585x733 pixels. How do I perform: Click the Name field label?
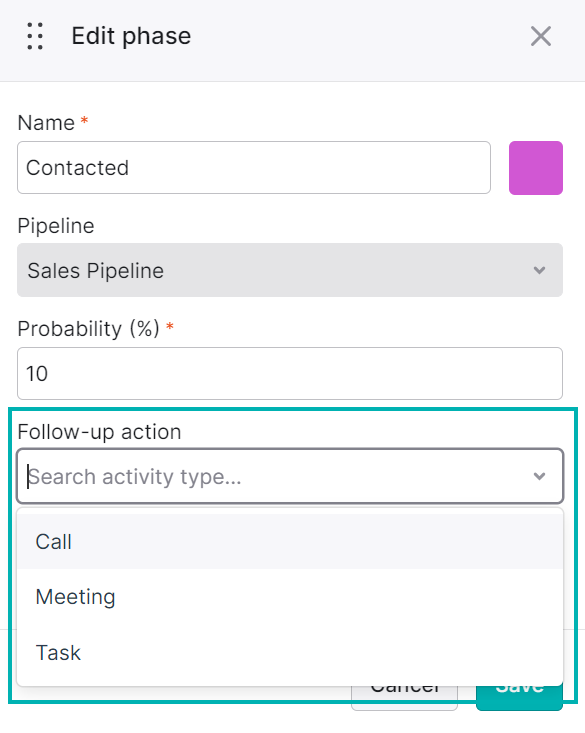pos(46,123)
